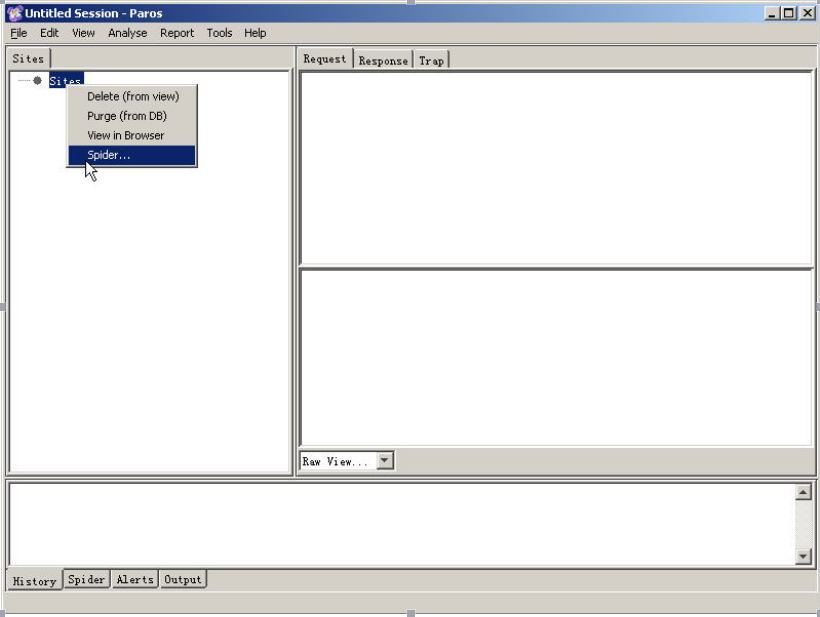Click the Raw View dropdown arrow
This screenshot has width=820, height=617.
tap(384, 460)
